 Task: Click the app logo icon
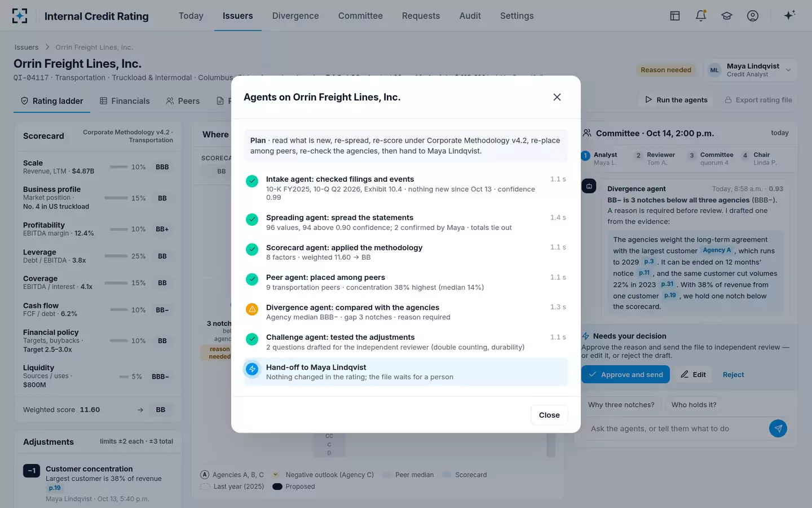[20, 16]
